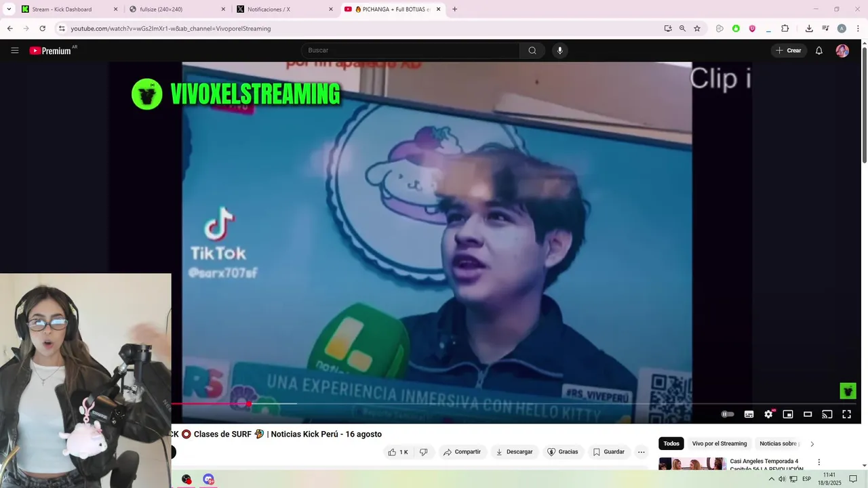The width and height of the screenshot is (868, 488).
Task: Share the video via Compartir
Action: (462, 452)
